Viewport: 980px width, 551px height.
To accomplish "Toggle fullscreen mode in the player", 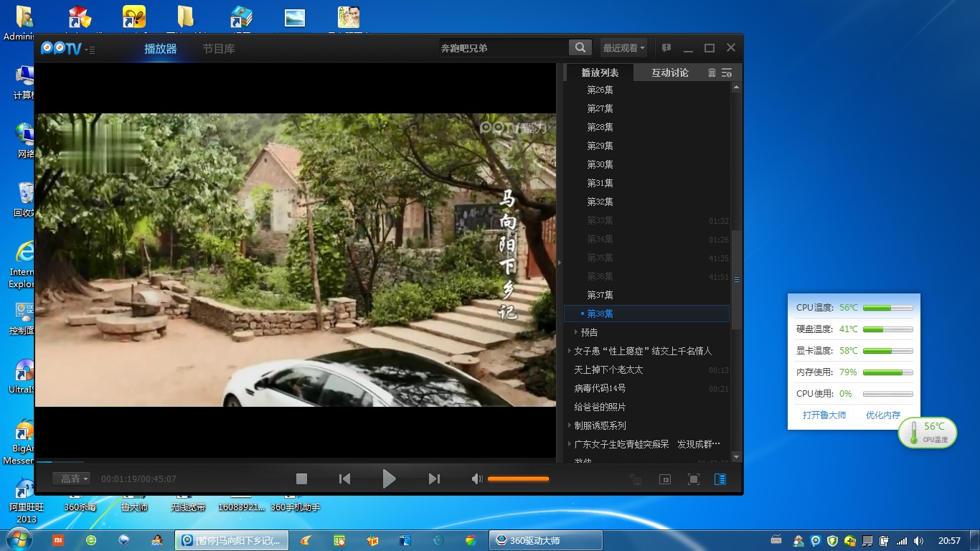I will click(x=693, y=479).
